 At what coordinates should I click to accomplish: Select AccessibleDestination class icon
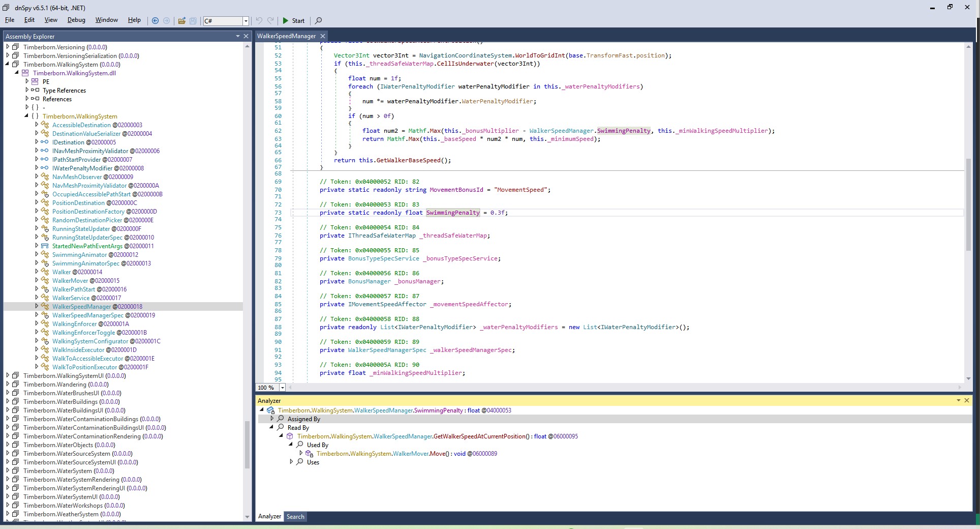coord(45,125)
